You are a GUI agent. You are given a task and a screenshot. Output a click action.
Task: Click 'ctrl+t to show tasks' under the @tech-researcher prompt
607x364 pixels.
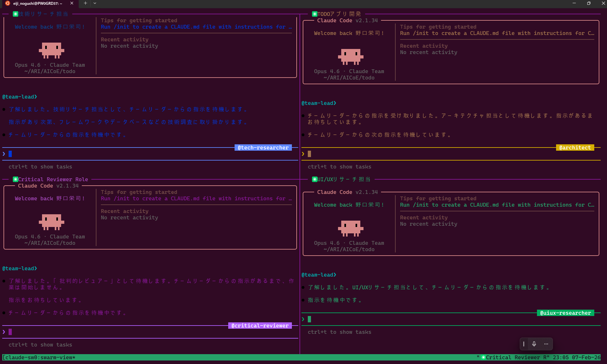tap(40, 167)
